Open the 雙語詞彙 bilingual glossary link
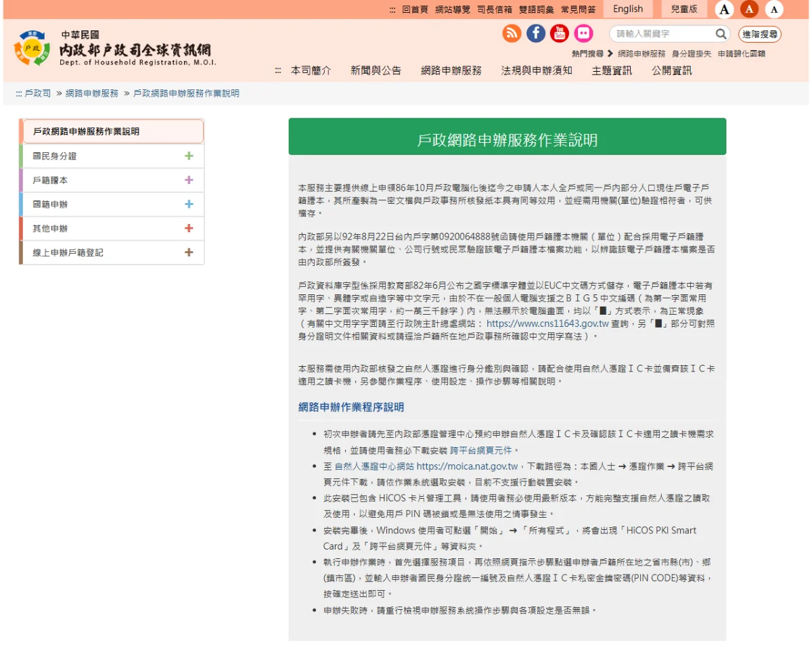 [537, 9]
